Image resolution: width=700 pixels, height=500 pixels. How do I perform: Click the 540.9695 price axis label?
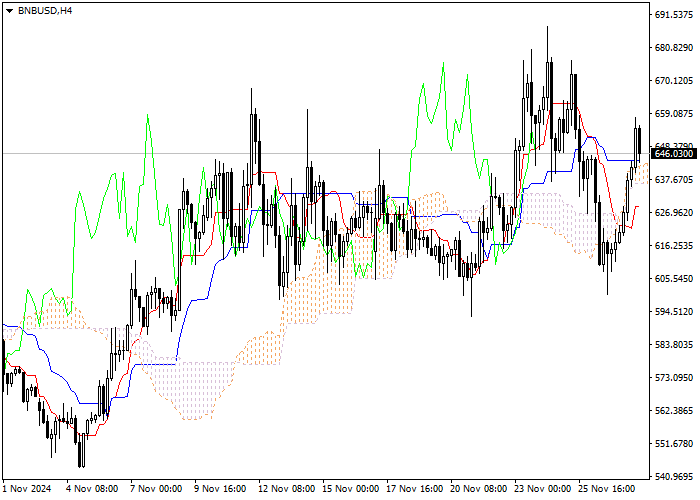click(674, 477)
